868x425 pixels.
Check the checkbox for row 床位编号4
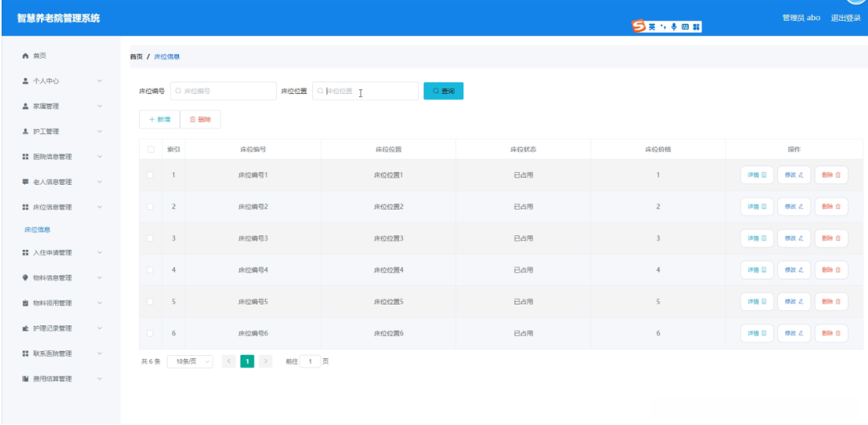pos(150,270)
